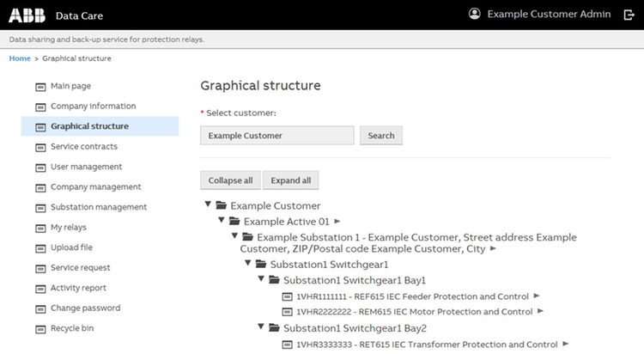Select 1VHR2222222 REM615 Motor Protection row
The height and width of the screenshot is (354, 644).
(x=415, y=312)
